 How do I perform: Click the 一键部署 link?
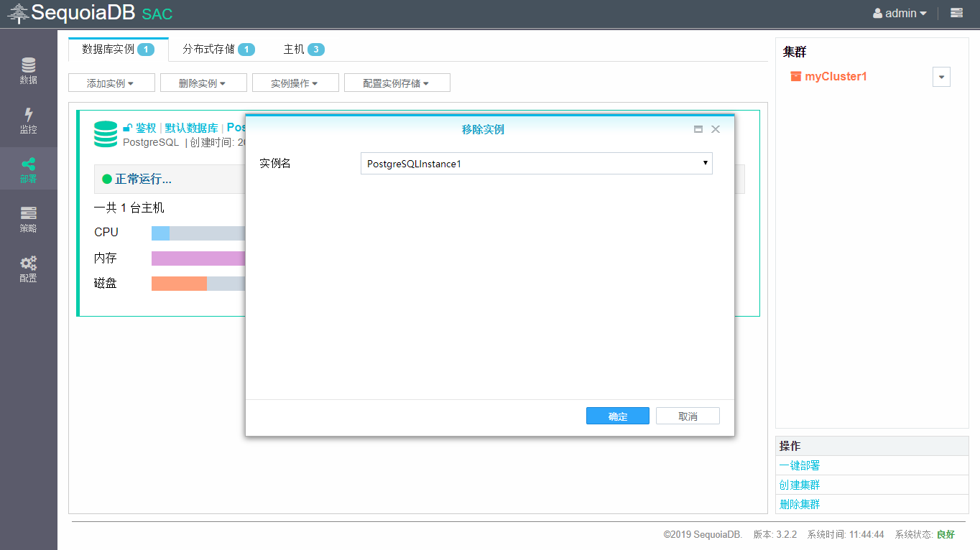click(800, 465)
